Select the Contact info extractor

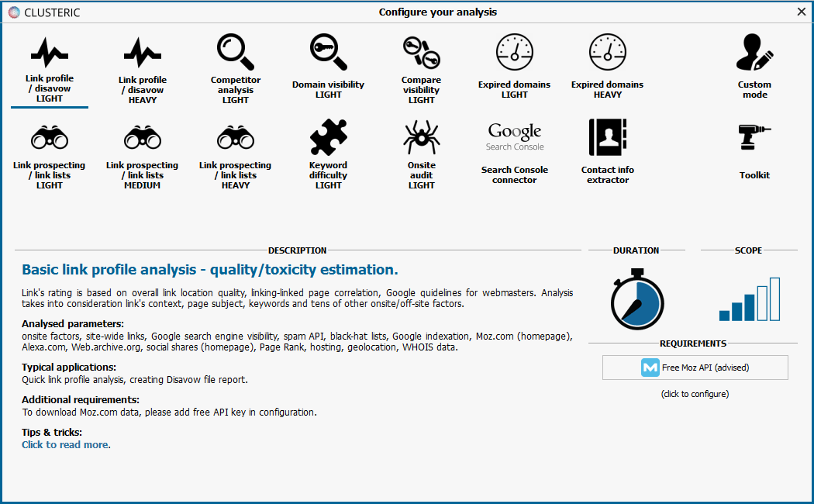(x=607, y=151)
